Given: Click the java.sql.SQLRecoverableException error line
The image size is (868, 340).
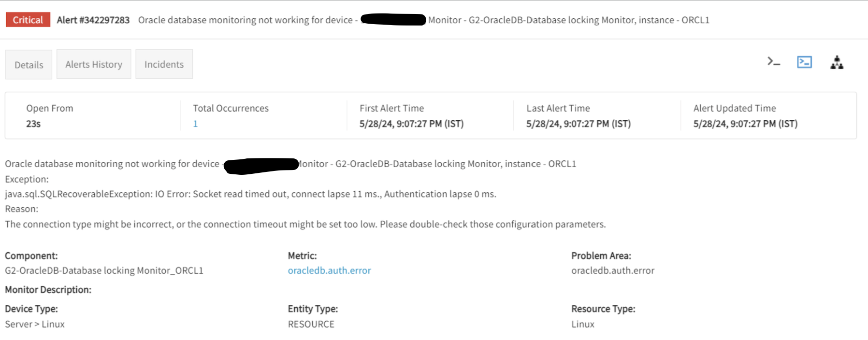Looking at the screenshot, I should (250, 194).
